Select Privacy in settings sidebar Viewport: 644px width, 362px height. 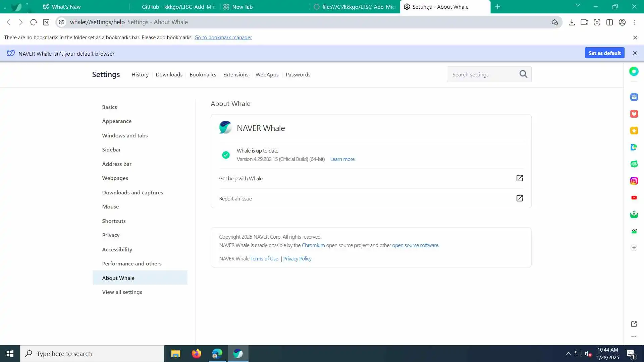[111, 235]
